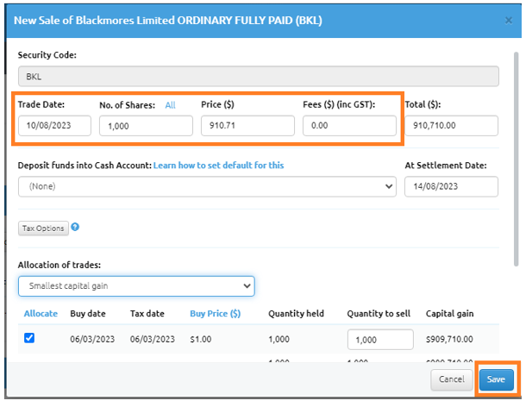This screenshot has height=407, width=532.
Task: Click the Quantity held header
Action: pyautogui.click(x=296, y=313)
